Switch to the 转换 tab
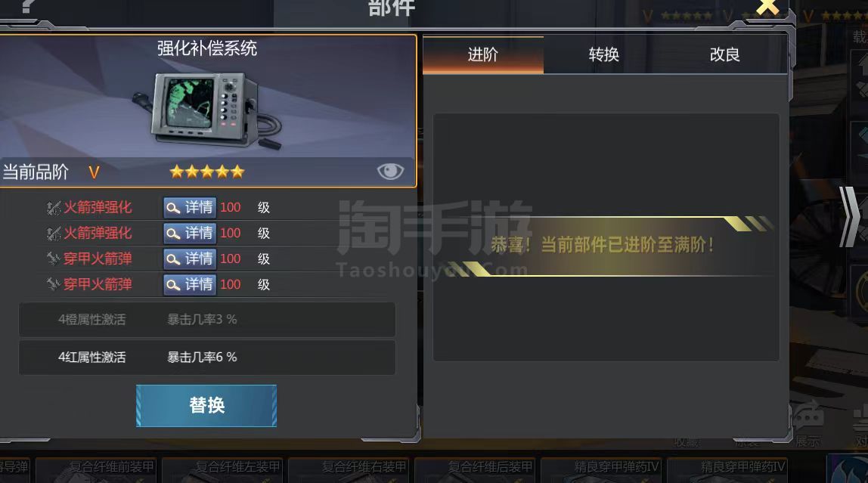Screen dimensions: 868x483 [x=604, y=54]
